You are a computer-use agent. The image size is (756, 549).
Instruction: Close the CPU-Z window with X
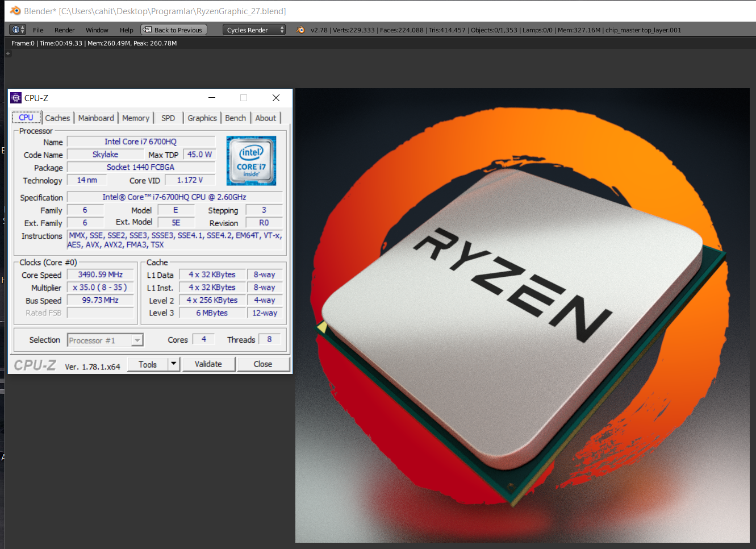point(276,98)
